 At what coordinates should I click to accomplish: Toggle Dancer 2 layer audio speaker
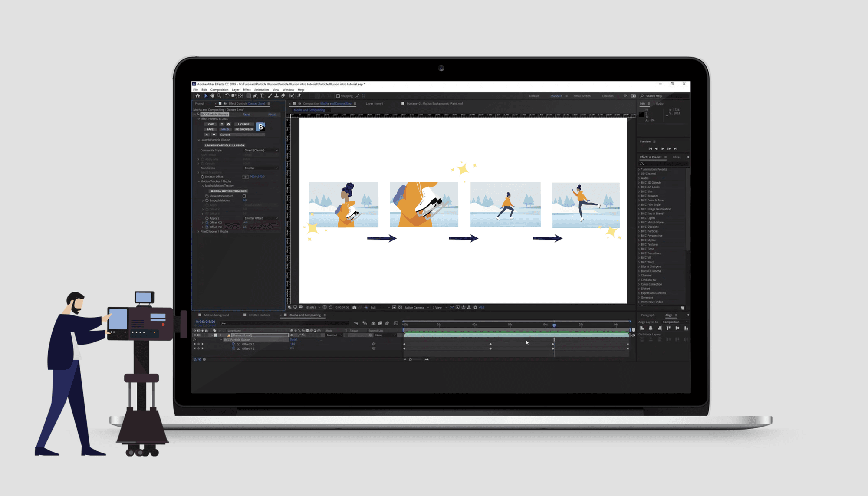point(199,335)
